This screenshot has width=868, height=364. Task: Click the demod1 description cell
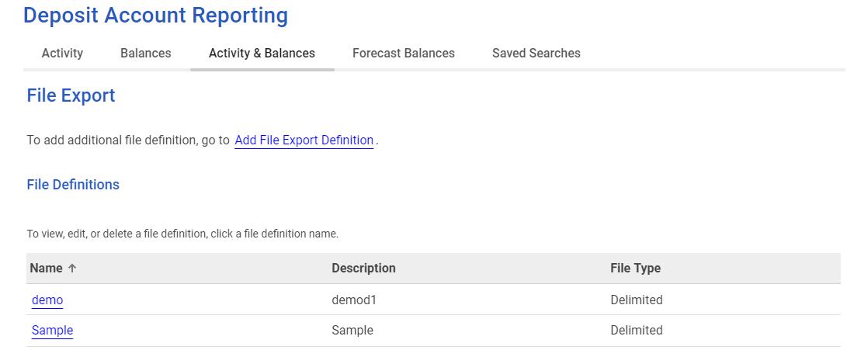tap(353, 300)
